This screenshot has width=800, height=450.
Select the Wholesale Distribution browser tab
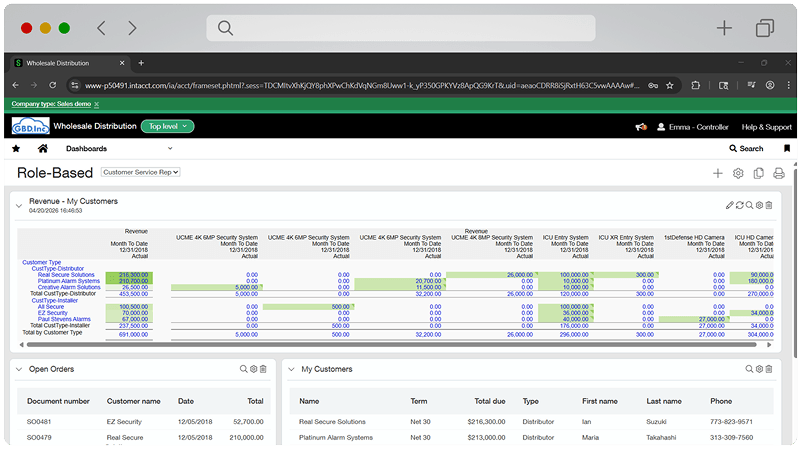pyautogui.click(x=69, y=63)
